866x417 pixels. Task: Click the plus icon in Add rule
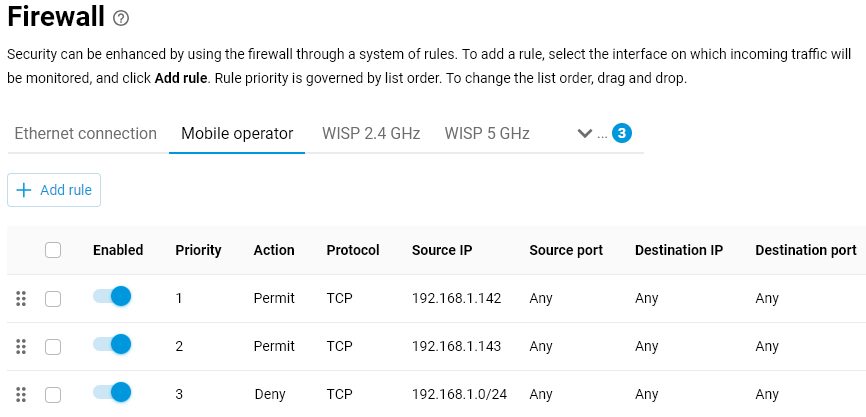click(24, 190)
